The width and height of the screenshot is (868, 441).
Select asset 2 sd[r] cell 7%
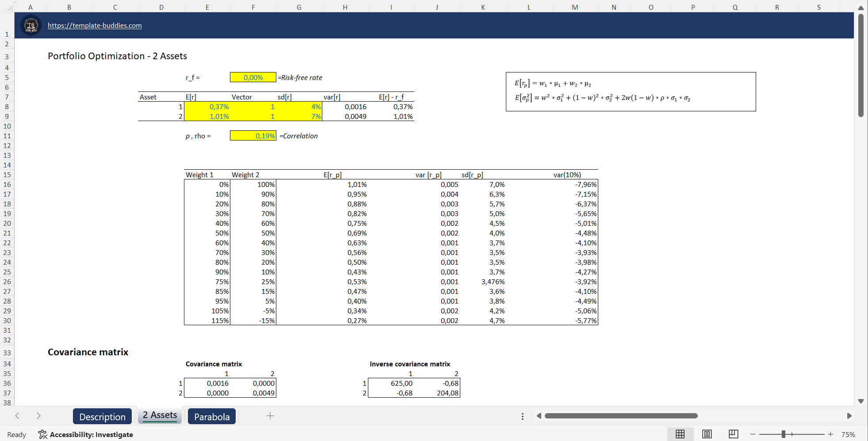pyautogui.click(x=299, y=116)
